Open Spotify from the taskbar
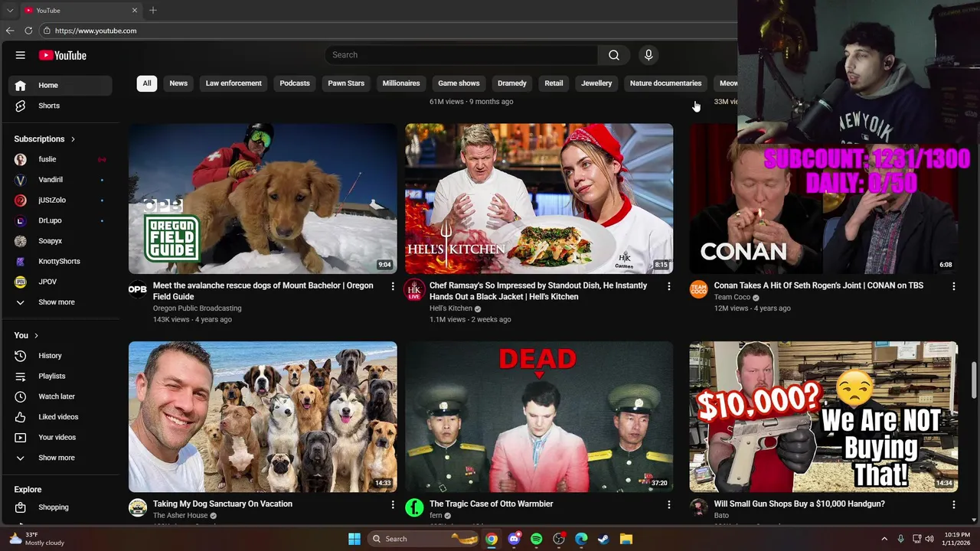Image resolution: width=980 pixels, height=551 pixels. (536, 539)
